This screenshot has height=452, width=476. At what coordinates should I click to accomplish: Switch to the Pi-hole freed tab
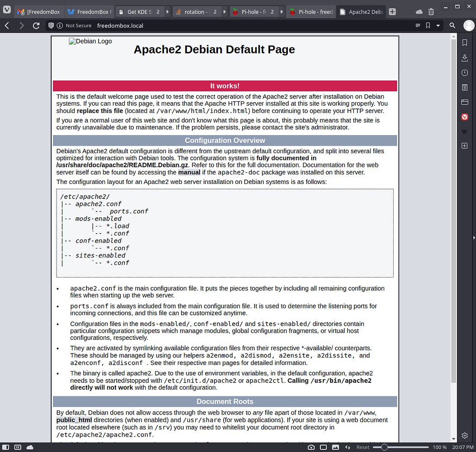click(311, 12)
